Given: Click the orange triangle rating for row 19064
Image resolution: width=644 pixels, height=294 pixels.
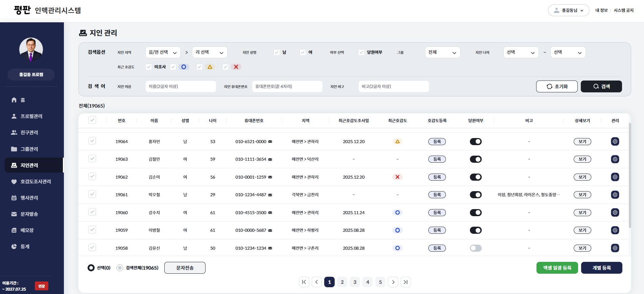Looking at the screenshot, I should [x=397, y=141].
